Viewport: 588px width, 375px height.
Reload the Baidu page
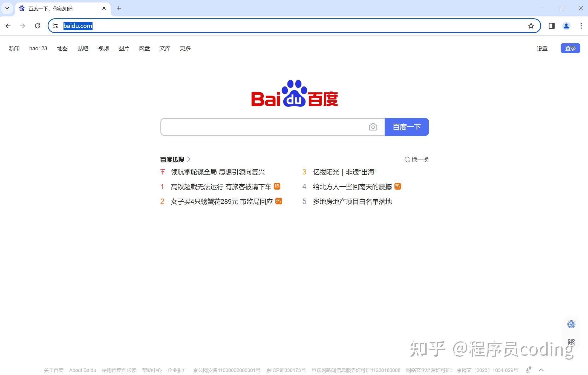(x=38, y=26)
